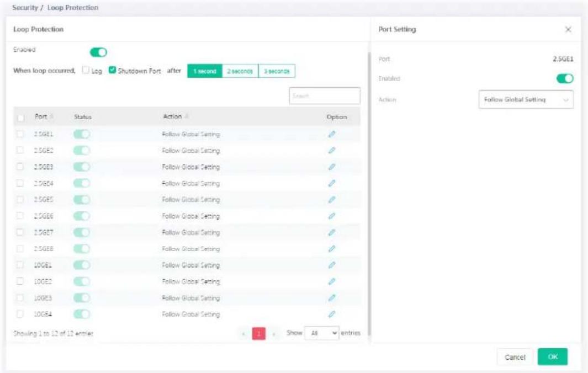Click the Cancel button
The width and height of the screenshot is (588, 373).
coord(515,357)
